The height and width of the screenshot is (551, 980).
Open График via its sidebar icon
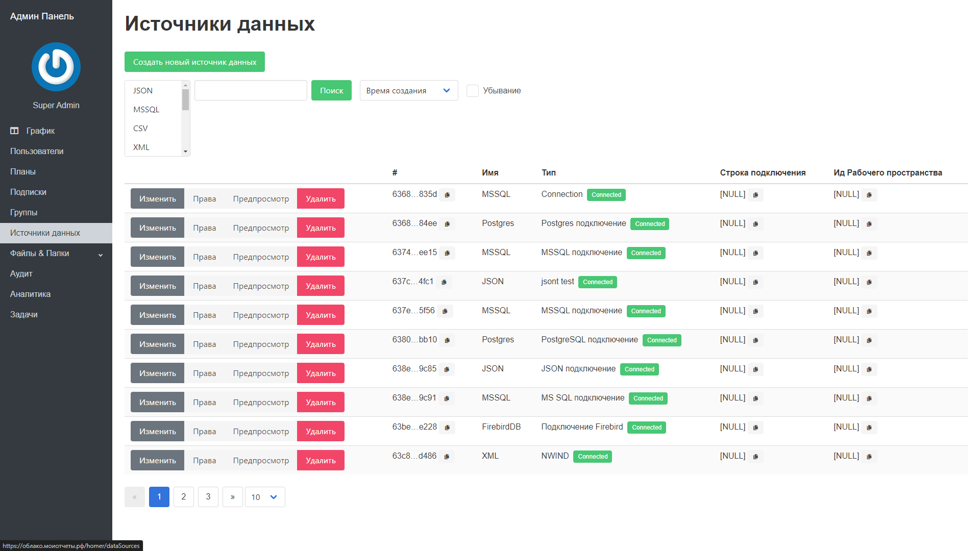pyautogui.click(x=14, y=131)
